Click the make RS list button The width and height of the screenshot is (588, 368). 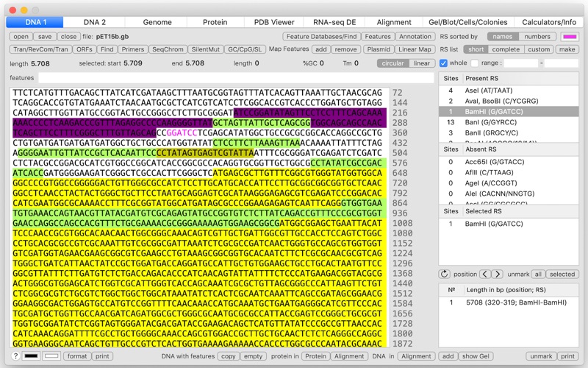[567, 49]
